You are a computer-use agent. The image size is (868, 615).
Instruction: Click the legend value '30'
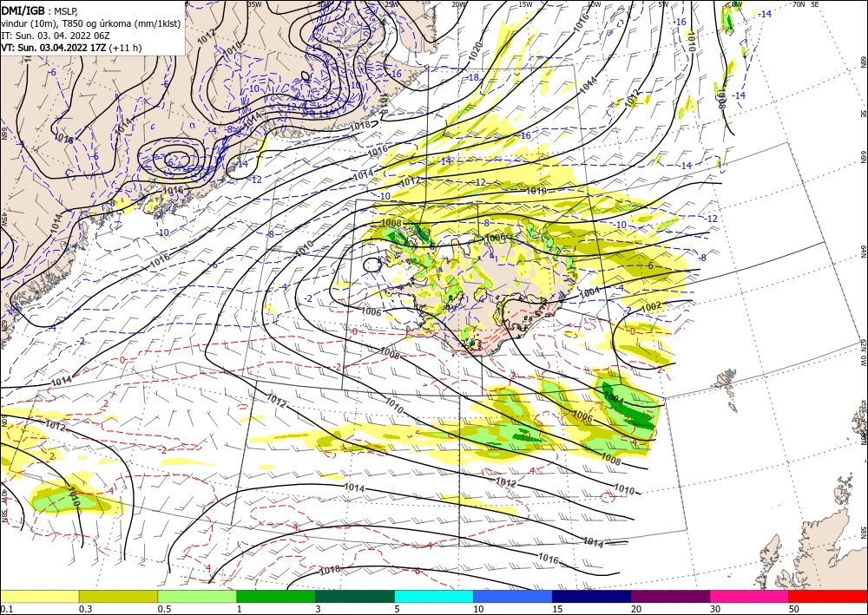(x=715, y=609)
